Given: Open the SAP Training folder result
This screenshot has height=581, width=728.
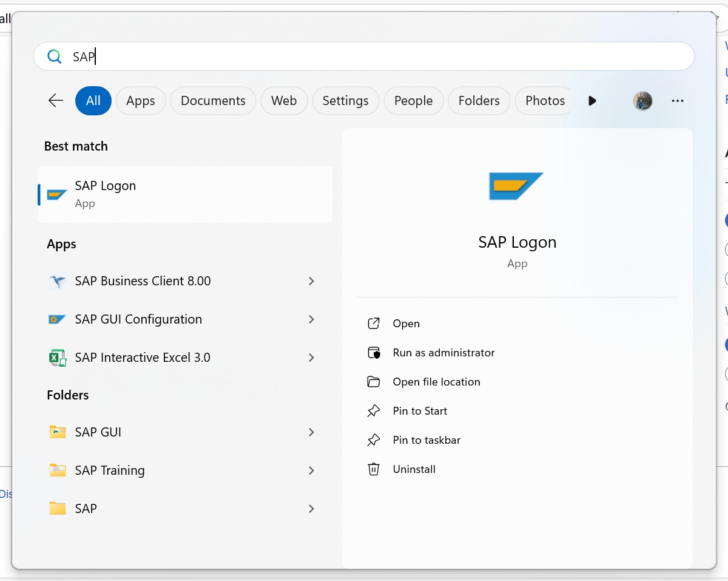Looking at the screenshot, I should pos(185,471).
